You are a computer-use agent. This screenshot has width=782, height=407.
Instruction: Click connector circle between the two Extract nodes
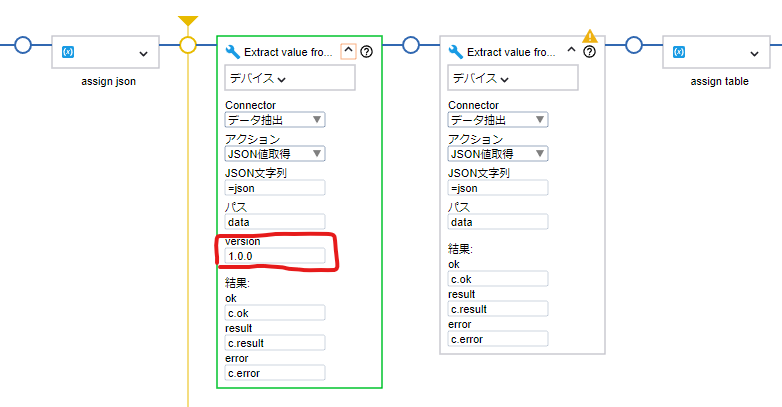tap(410, 45)
